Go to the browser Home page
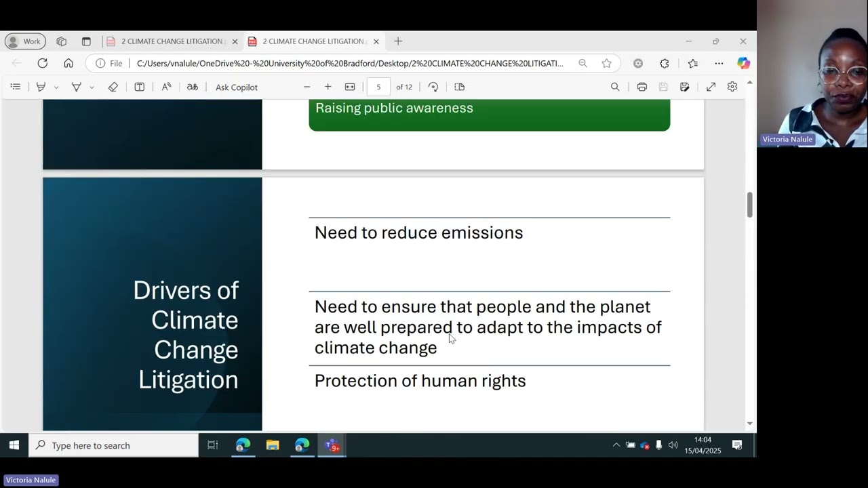The height and width of the screenshot is (488, 868). 68,63
